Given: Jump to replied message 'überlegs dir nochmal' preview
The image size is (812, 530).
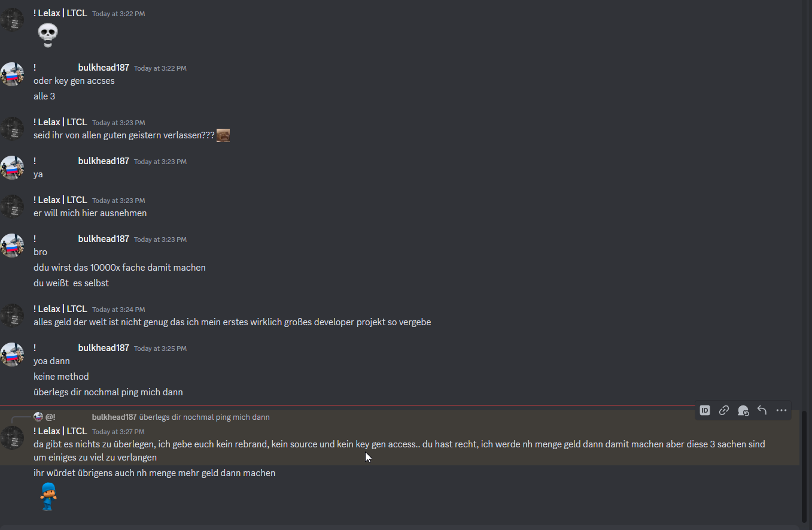Looking at the screenshot, I should 204,417.
